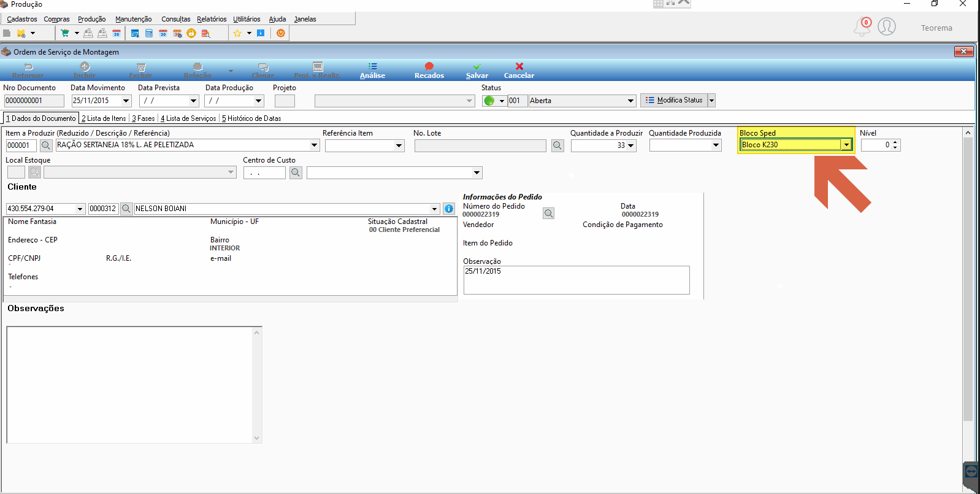Click the magnifier beside client code 0000312
Screen dimensions: 980x494
(126, 209)
